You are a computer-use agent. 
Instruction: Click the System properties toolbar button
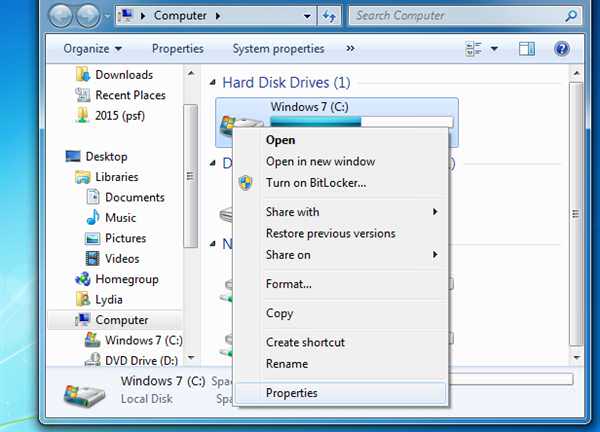point(278,49)
